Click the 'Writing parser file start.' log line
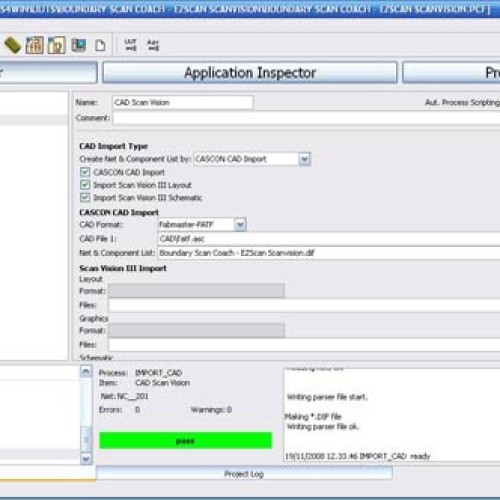Screen dimensions: 500x500 click(x=327, y=397)
